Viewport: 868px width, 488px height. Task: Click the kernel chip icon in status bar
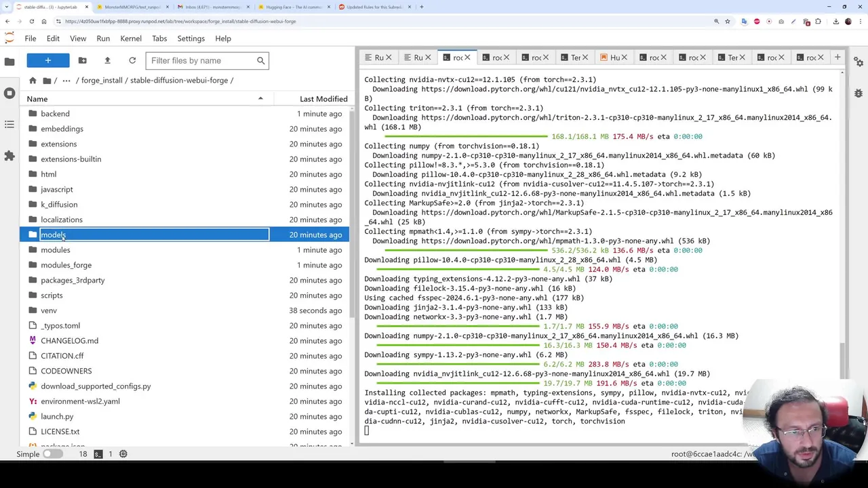click(x=123, y=454)
